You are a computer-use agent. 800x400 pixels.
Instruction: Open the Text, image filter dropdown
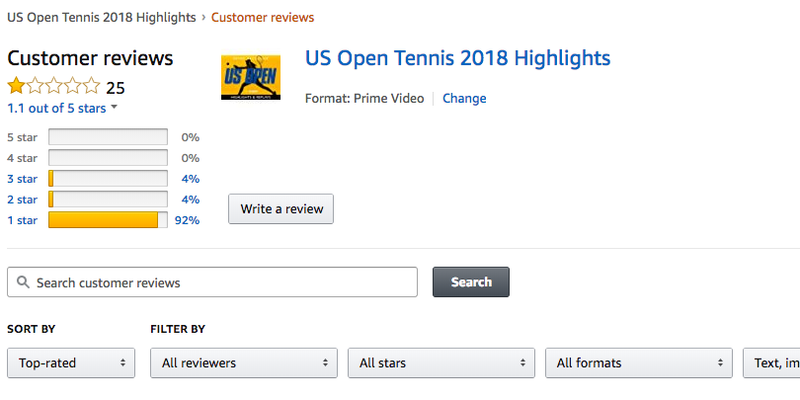click(771, 363)
